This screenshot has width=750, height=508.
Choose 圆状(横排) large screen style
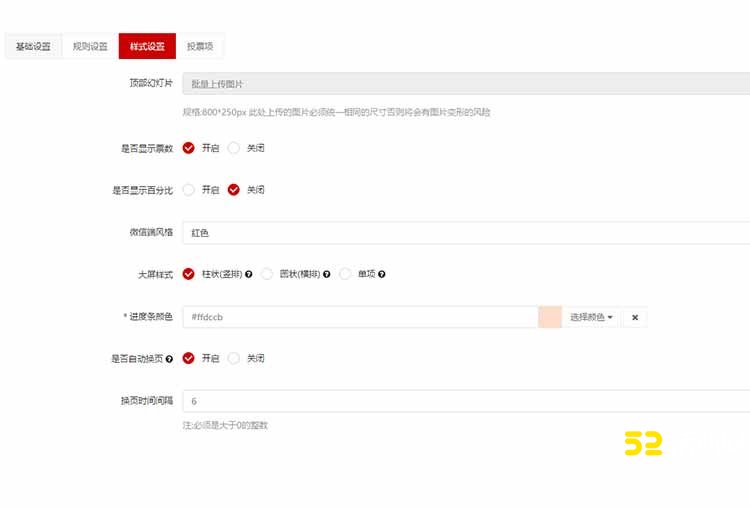[267, 274]
